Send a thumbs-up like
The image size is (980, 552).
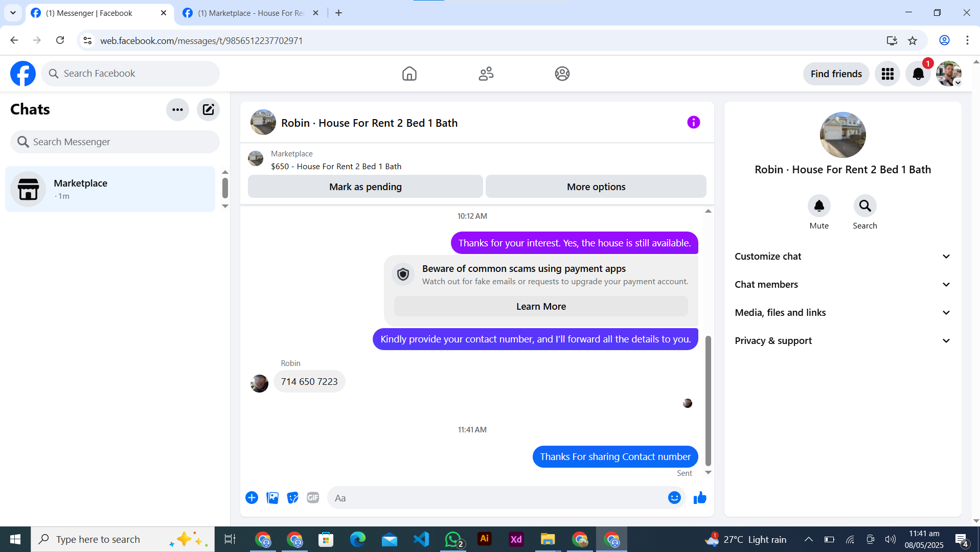(x=700, y=498)
